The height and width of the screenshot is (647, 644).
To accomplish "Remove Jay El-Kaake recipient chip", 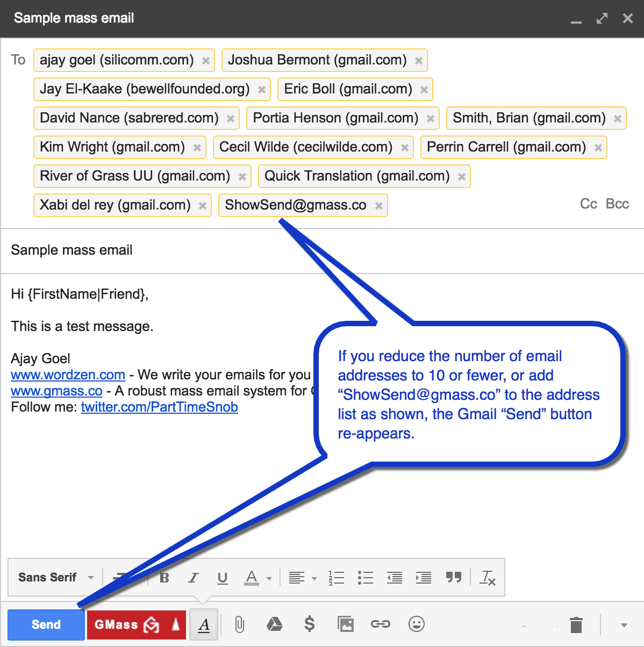I will click(x=262, y=90).
